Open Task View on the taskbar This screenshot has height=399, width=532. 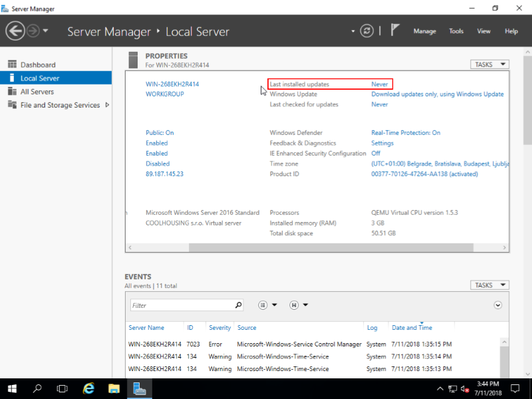(x=62, y=388)
